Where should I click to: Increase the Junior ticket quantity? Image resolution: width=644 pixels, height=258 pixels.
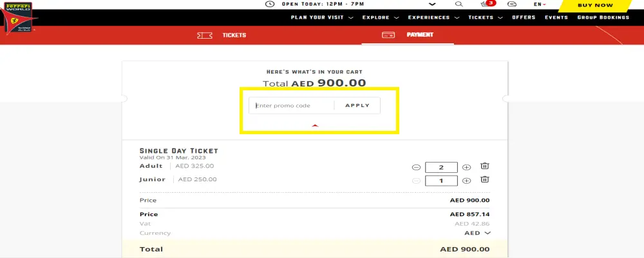[x=466, y=181]
